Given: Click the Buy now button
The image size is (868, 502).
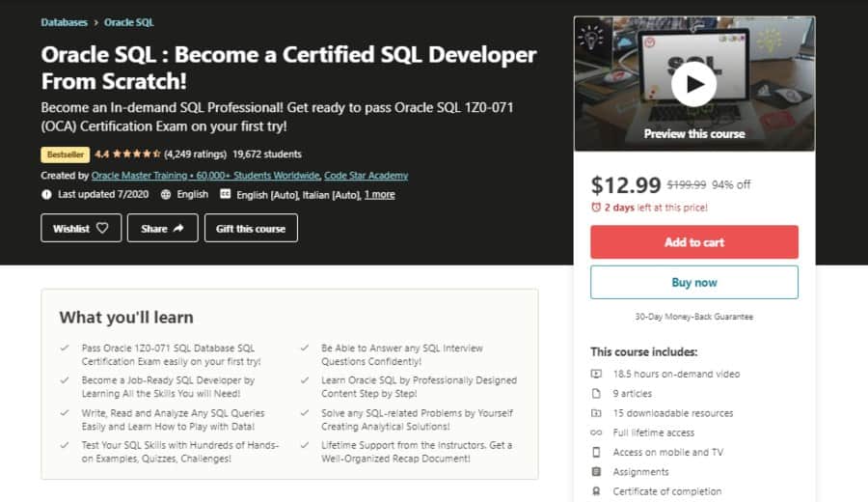Looking at the screenshot, I should 694,283.
